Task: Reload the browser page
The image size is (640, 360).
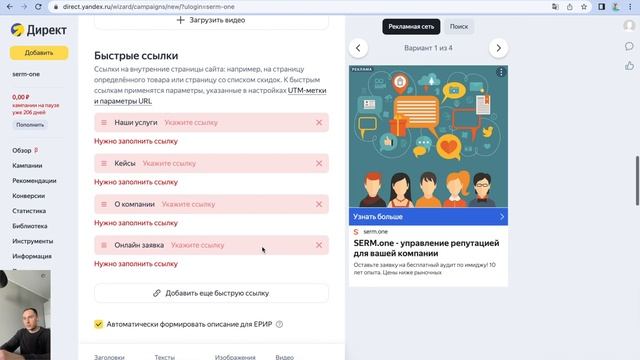Action: point(38,7)
